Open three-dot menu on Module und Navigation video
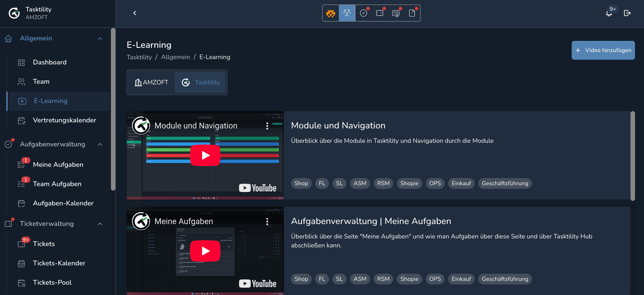The height and width of the screenshot is (295, 644). pos(267,126)
